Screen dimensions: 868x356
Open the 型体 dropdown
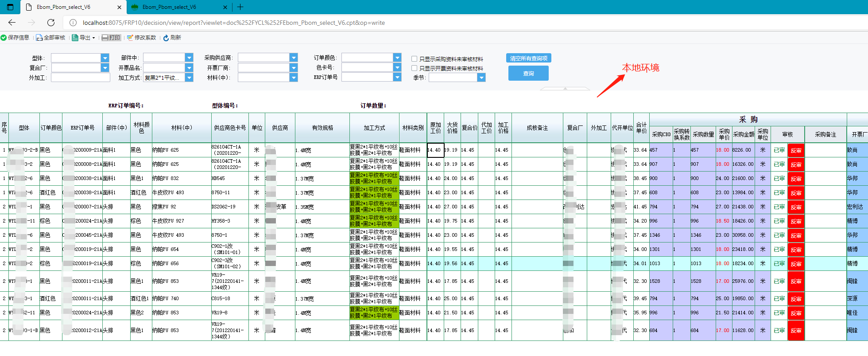pos(105,58)
